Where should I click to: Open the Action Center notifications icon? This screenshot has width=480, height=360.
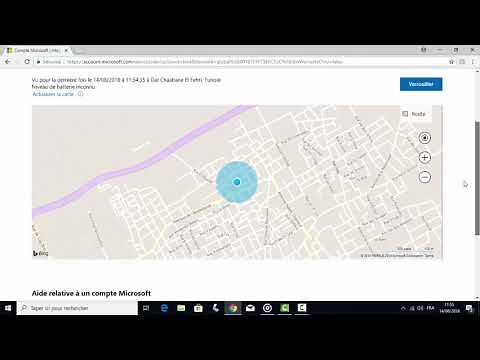469,308
